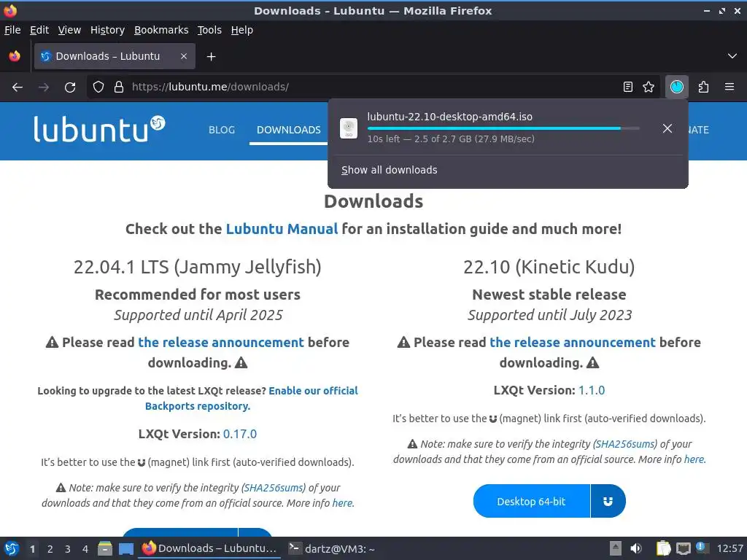
Task: Open clipboard manager tray icon
Action: tap(663, 548)
